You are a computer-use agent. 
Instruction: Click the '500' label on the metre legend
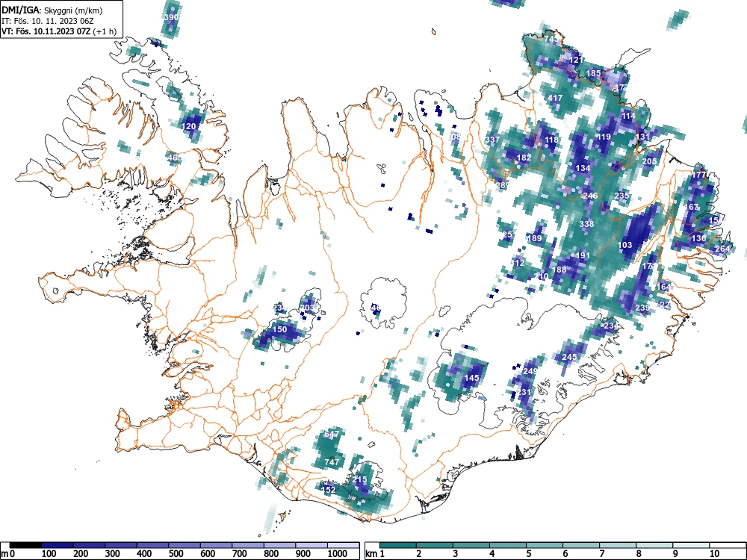tap(176, 554)
